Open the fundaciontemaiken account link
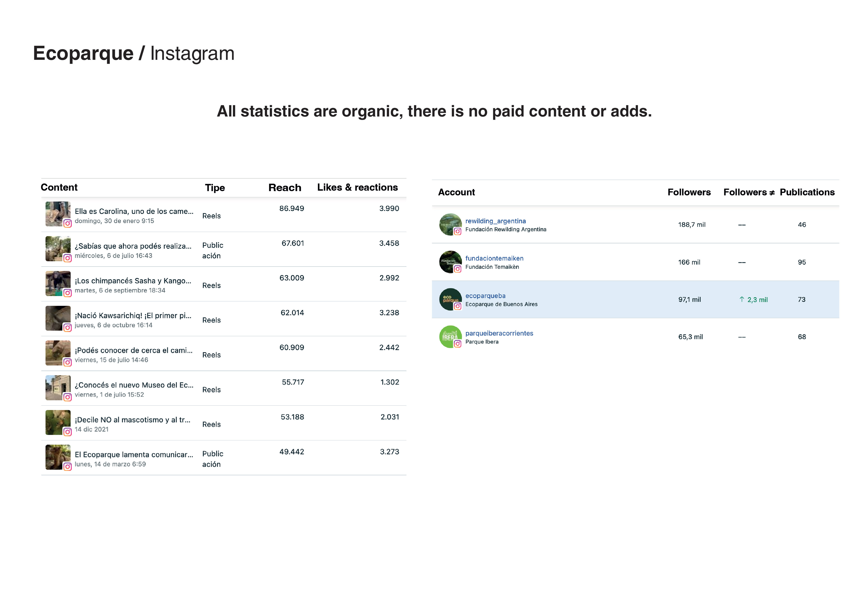The height and width of the screenshot is (611, 868). tap(494, 258)
